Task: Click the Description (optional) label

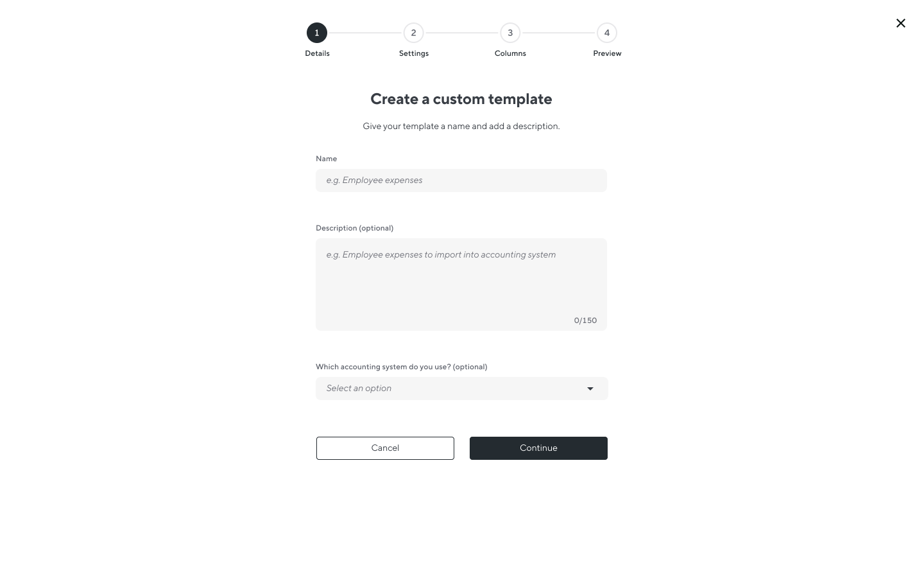Action: [x=355, y=228]
